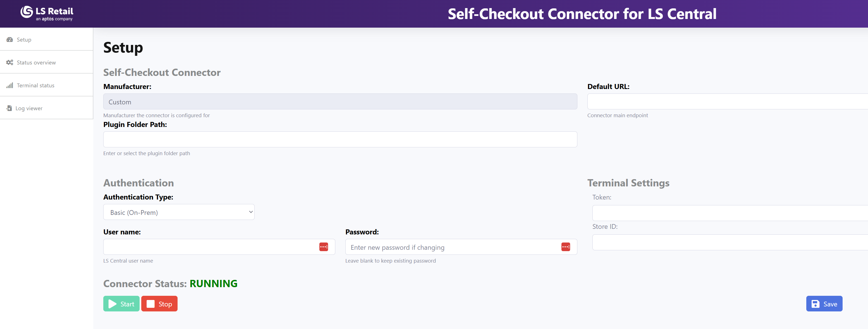Open Status overview menu item
This screenshot has width=868, height=329.
coord(36,62)
